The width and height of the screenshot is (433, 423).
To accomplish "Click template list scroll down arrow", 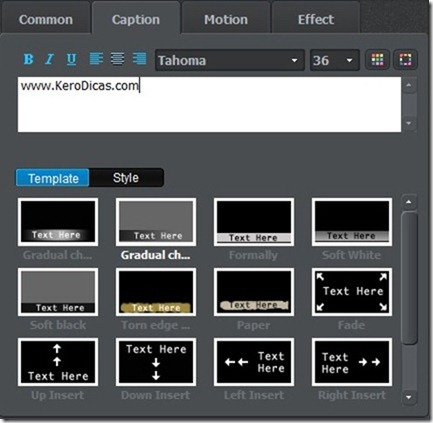I will (x=409, y=397).
